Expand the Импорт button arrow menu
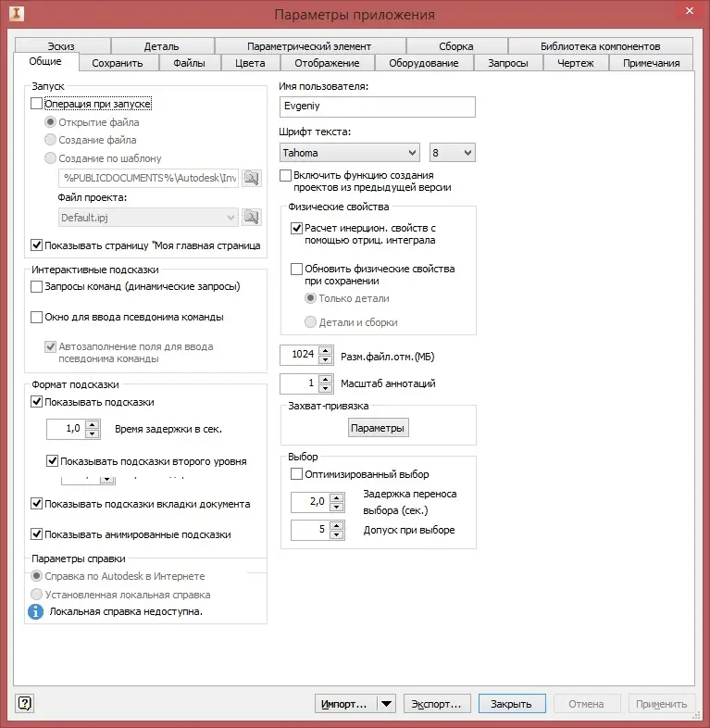The height and width of the screenshot is (728, 710). [386, 703]
